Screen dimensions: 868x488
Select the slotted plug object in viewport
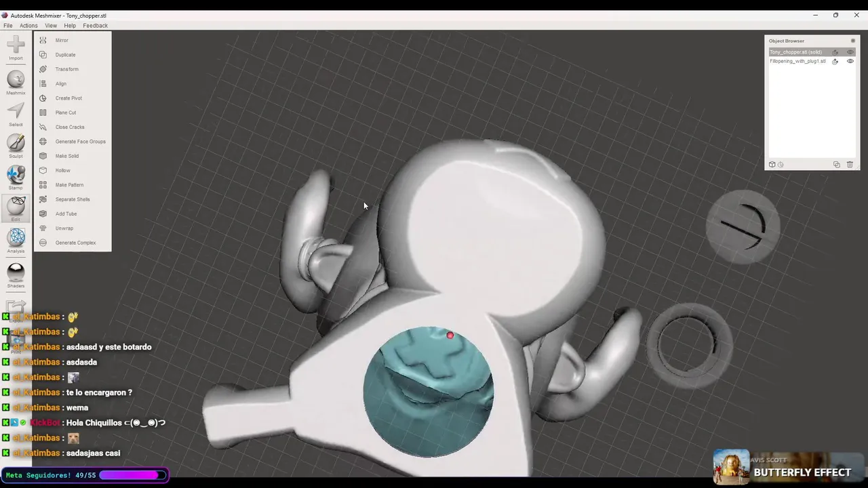click(x=743, y=226)
